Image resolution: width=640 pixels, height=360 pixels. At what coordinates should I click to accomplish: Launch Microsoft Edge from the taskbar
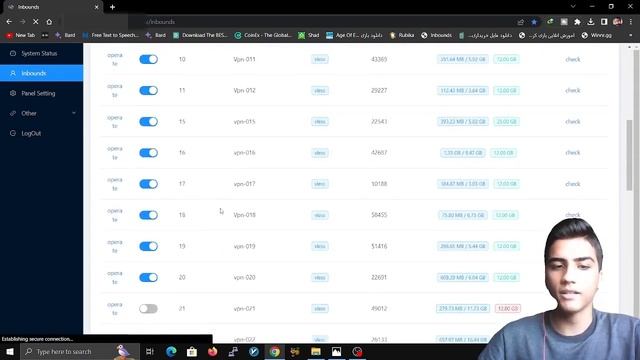(x=171, y=351)
